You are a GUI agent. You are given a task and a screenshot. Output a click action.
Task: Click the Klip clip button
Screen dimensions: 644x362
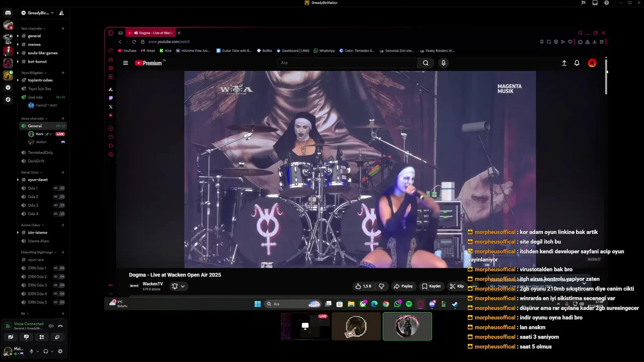click(457, 286)
